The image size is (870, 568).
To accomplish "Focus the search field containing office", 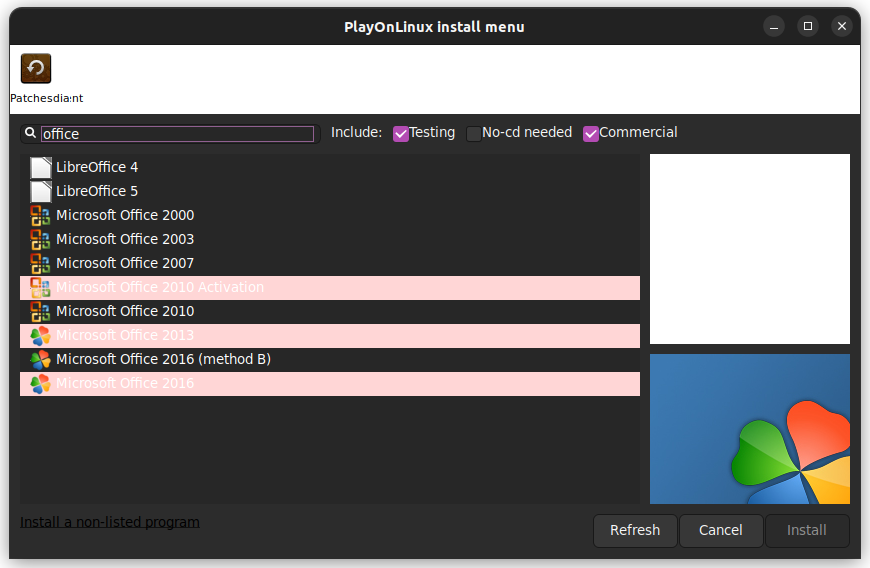I will [178, 134].
